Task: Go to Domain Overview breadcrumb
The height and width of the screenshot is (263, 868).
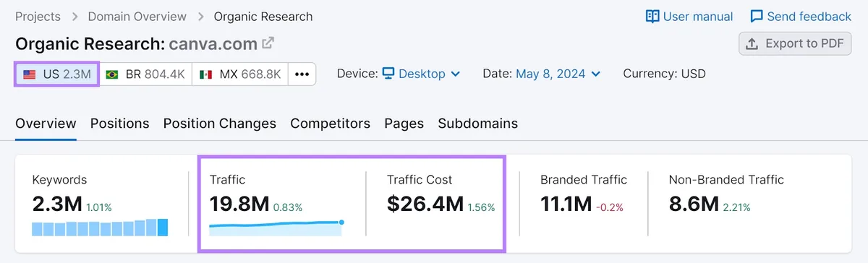Action: click(137, 16)
